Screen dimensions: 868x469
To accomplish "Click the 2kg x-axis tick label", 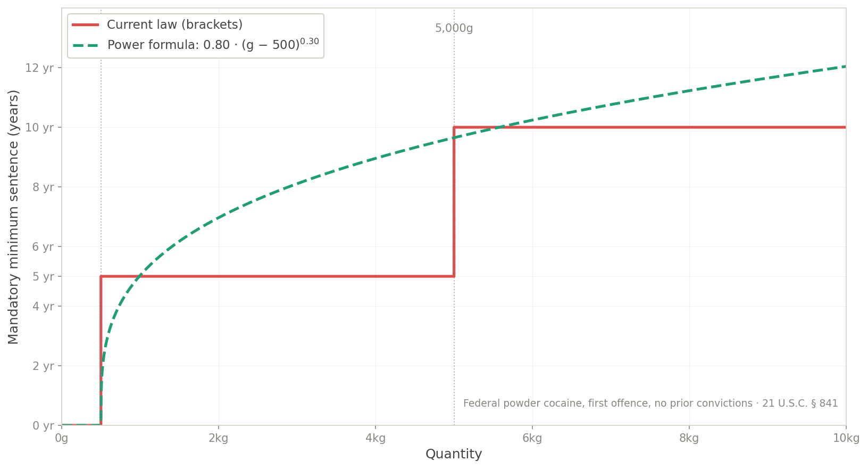I will [x=219, y=438].
